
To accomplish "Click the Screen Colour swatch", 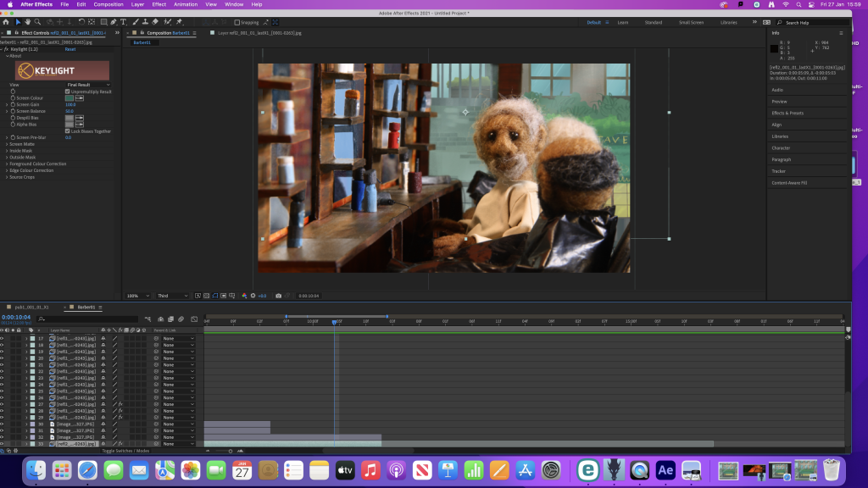I will 70,98.
